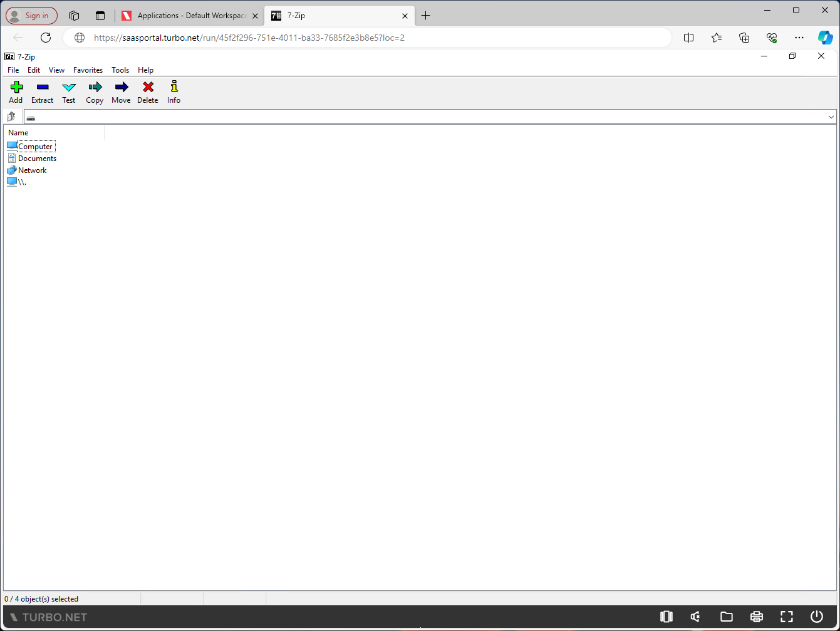This screenshot has width=840, height=631.
Task: Toggle fullscreen session mode
Action: [x=786, y=617]
